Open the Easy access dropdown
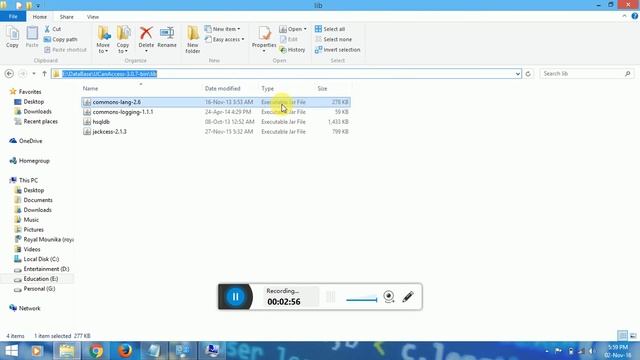This screenshot has height=360, width=640. pyautogui.click(x=224, y=39)
